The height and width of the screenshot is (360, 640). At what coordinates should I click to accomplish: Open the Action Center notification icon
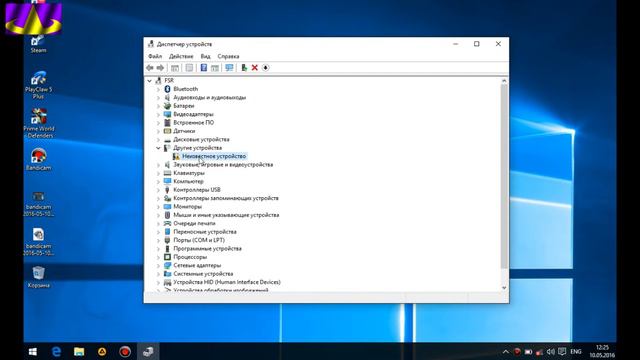(562, 351)
